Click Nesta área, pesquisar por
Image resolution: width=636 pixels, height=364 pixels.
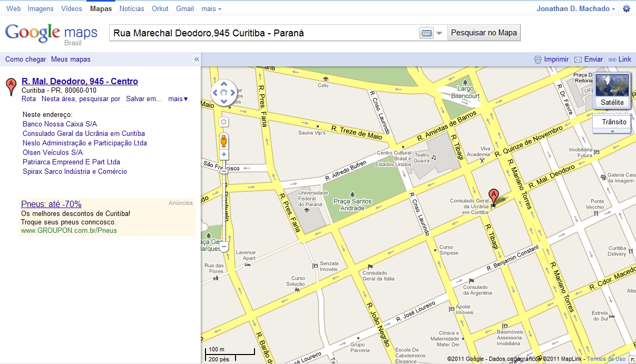pos(81,99)
